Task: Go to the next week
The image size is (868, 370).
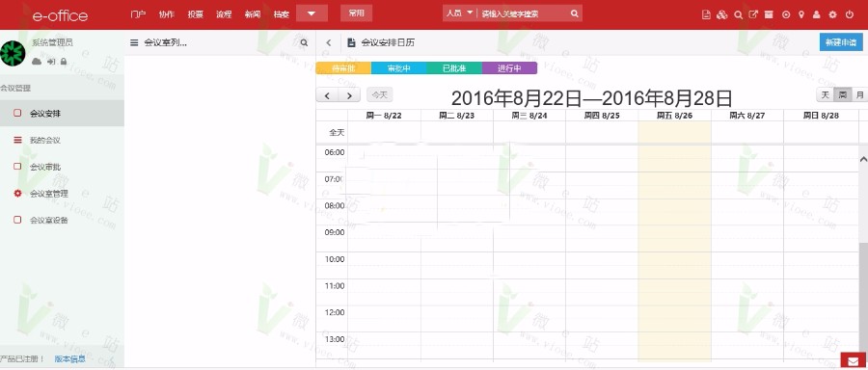Action: (349, 95)
